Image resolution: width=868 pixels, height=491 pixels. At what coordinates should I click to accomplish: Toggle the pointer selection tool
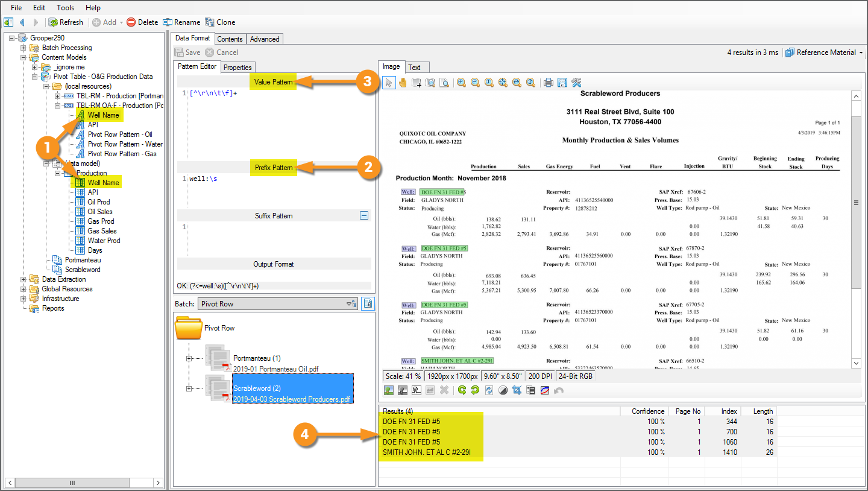click(389, 83)
